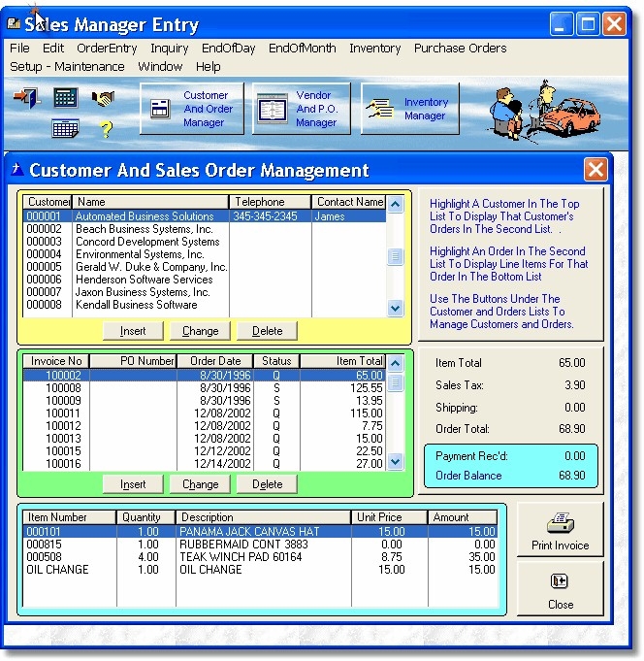Click Insert under the customer list
The image size is (644, 661).
point(133,331)
